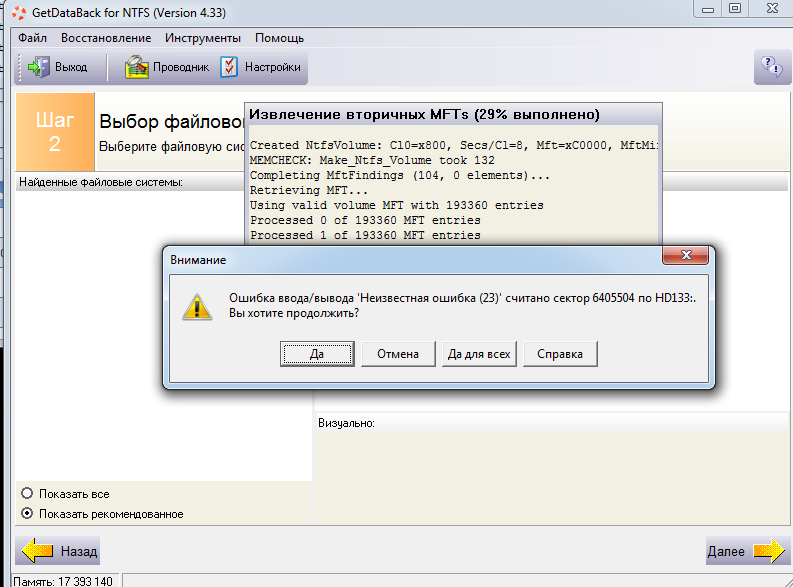Minimize the GetDataBack window

tap(708, 9)
